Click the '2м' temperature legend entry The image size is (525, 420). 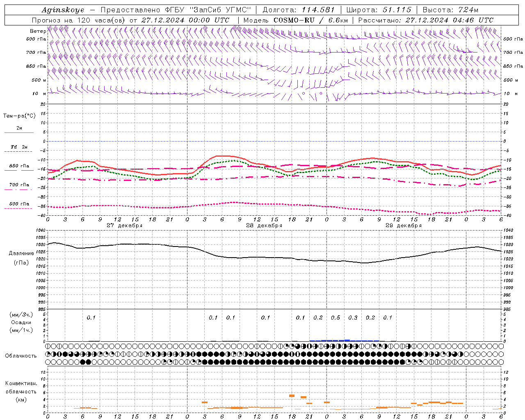point(19,128)
